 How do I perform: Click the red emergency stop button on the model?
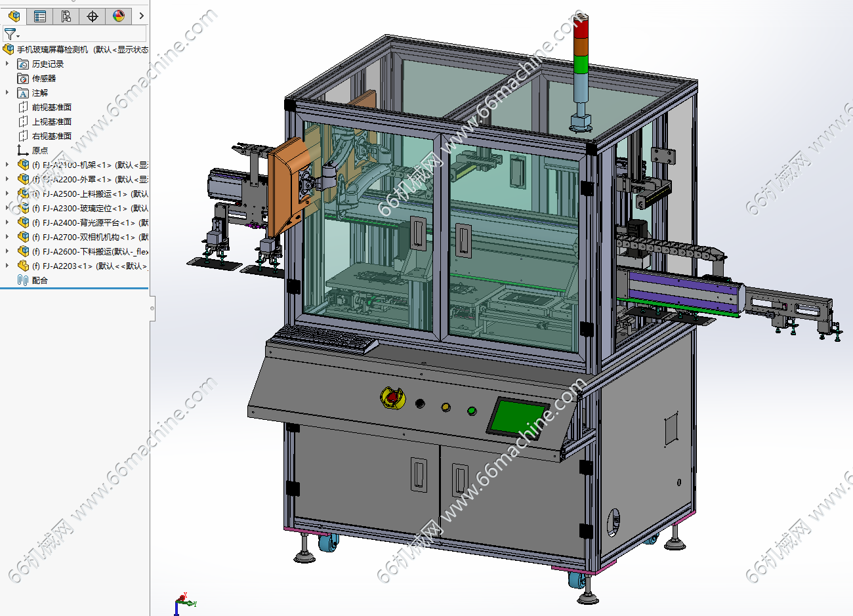click(392, 397)
